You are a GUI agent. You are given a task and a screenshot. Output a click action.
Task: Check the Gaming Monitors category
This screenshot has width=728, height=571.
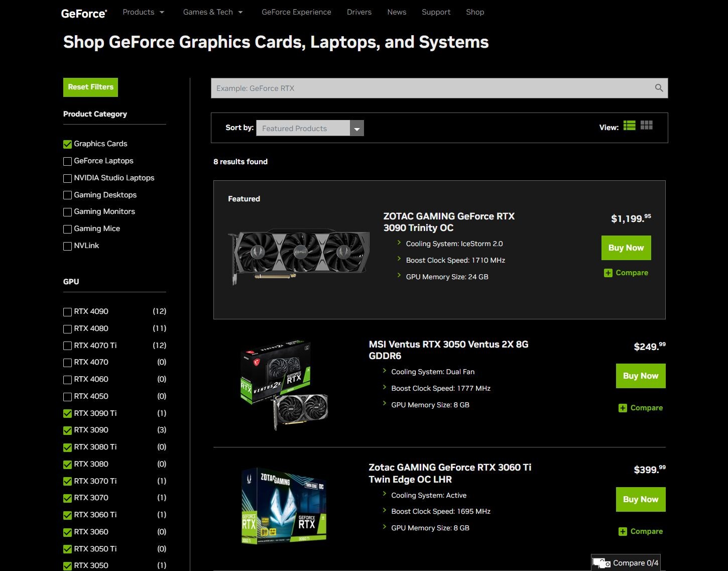[67, 212]
